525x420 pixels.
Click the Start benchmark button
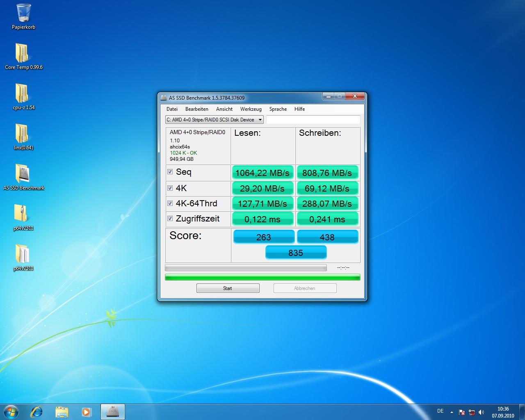pyautogui.click(x=228, y=288)
